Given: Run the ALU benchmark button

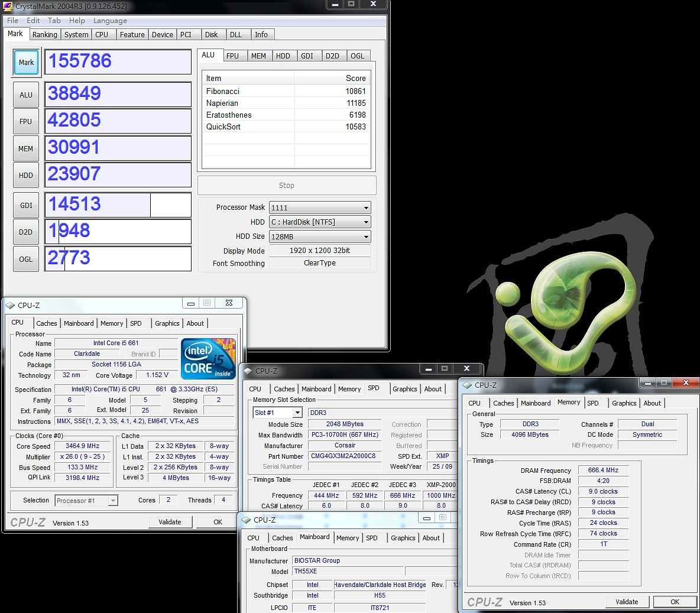Looking at the screenshot, I should coord(26,95).
